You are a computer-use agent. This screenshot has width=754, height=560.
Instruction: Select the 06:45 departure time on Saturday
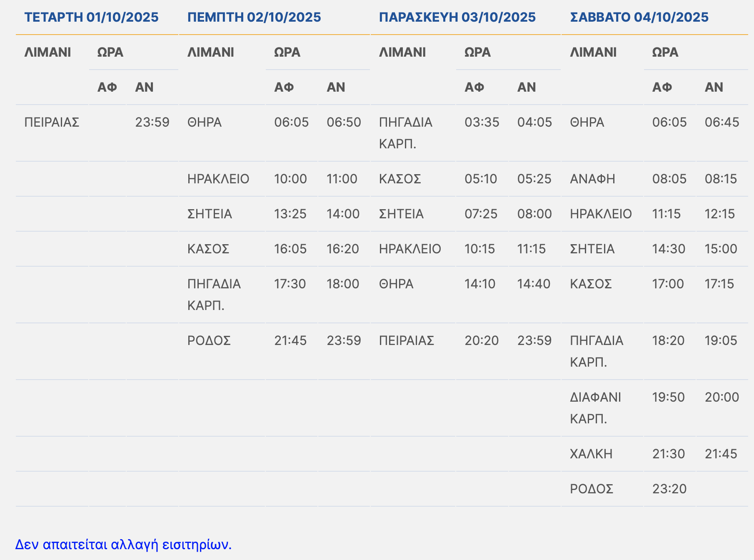coord(722,122)
